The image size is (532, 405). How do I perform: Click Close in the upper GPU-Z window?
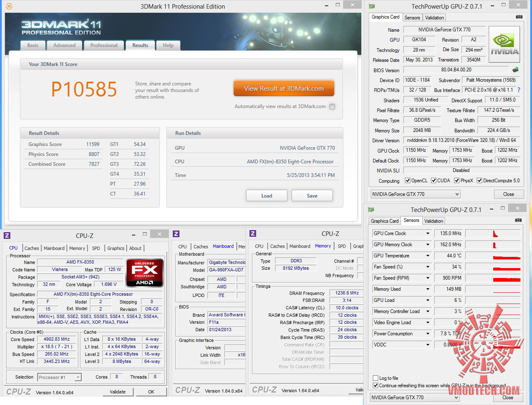[x=508, y=194]
